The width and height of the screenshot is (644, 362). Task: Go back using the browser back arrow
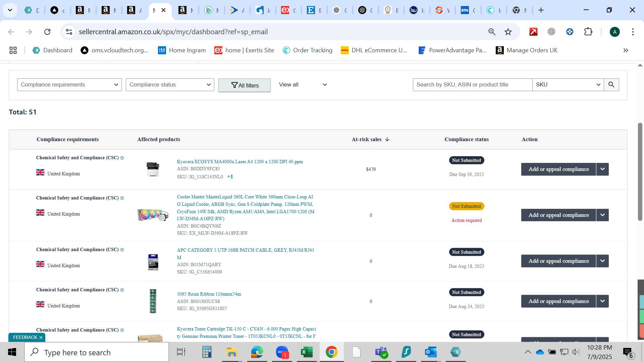(11, 32)
